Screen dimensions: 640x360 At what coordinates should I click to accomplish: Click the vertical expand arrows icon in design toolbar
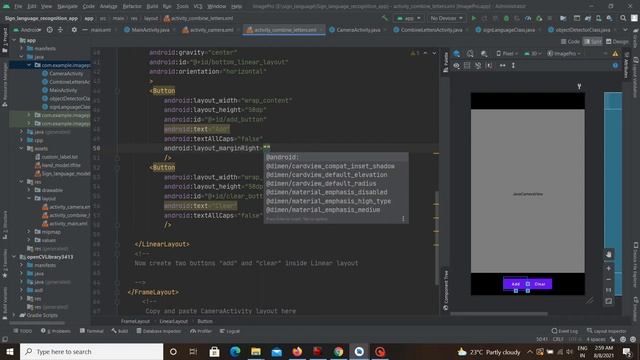(x=513, y=65)
